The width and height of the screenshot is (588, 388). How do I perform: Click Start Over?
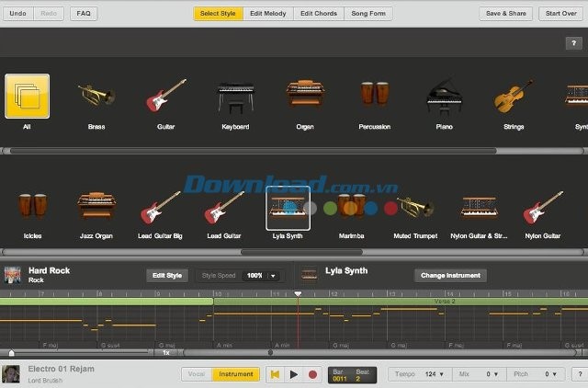pyautogui.click(x=561, y=14)
